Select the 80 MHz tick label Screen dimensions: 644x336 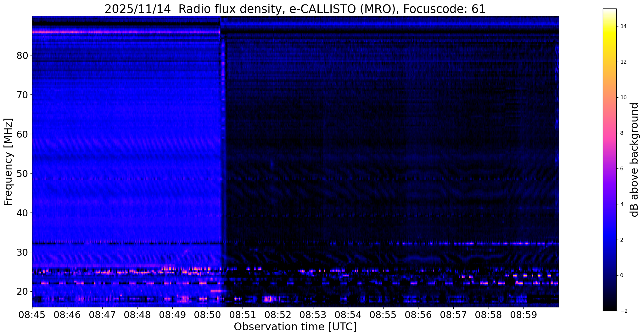(x=22, y=56)
